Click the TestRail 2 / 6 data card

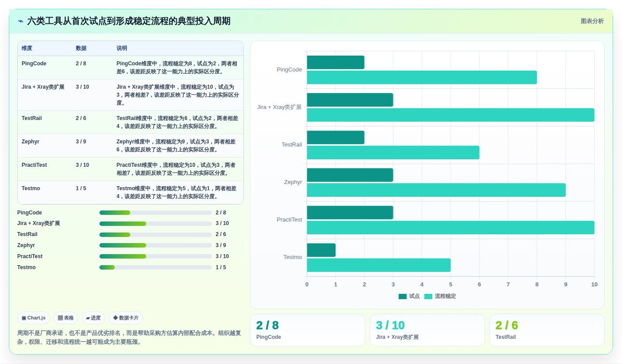(x=547, y=330)
